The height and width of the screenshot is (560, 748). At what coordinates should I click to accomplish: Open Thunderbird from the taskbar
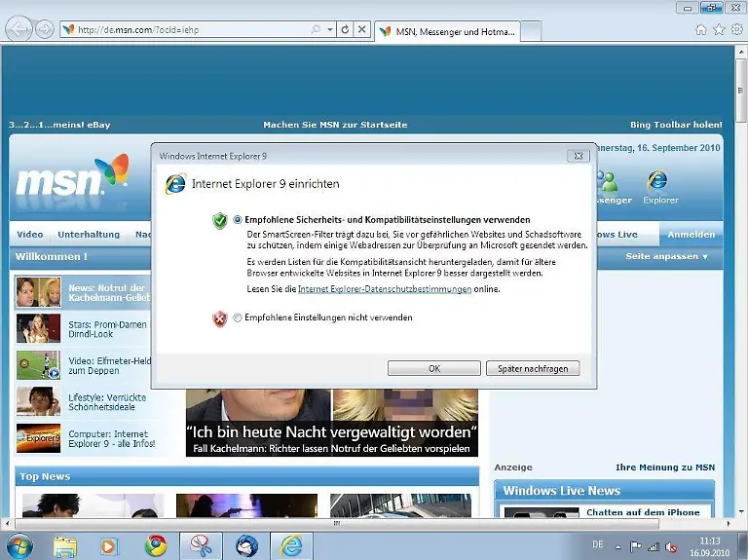[246, 545]
